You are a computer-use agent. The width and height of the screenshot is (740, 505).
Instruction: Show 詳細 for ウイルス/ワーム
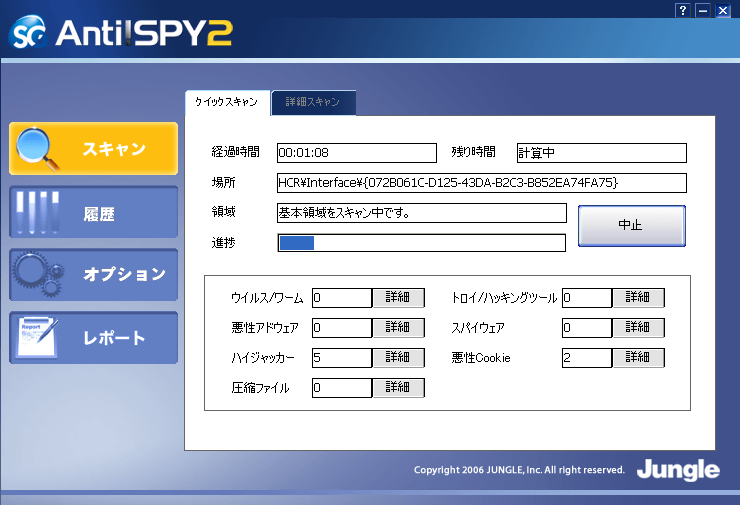(x=398, y=298)
